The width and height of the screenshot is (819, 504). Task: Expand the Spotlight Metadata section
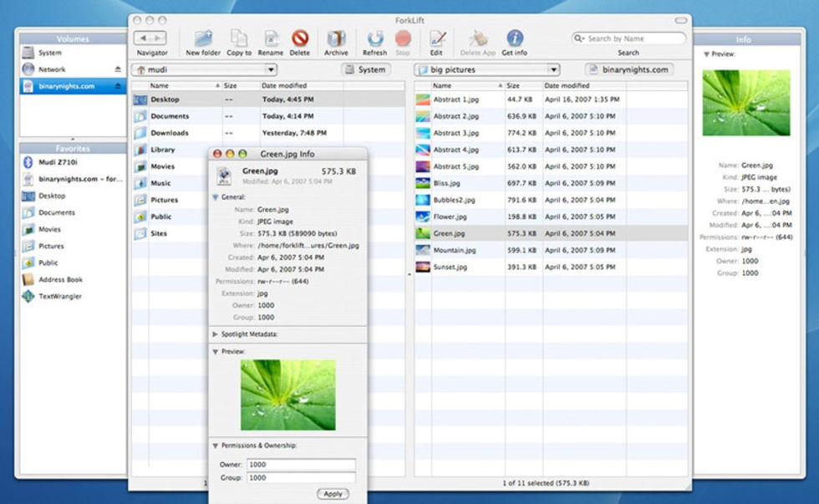click(216, 333)
